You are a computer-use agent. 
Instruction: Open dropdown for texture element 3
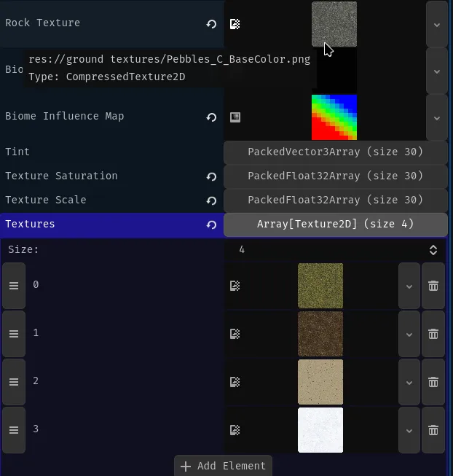click(x=409, y=430)
